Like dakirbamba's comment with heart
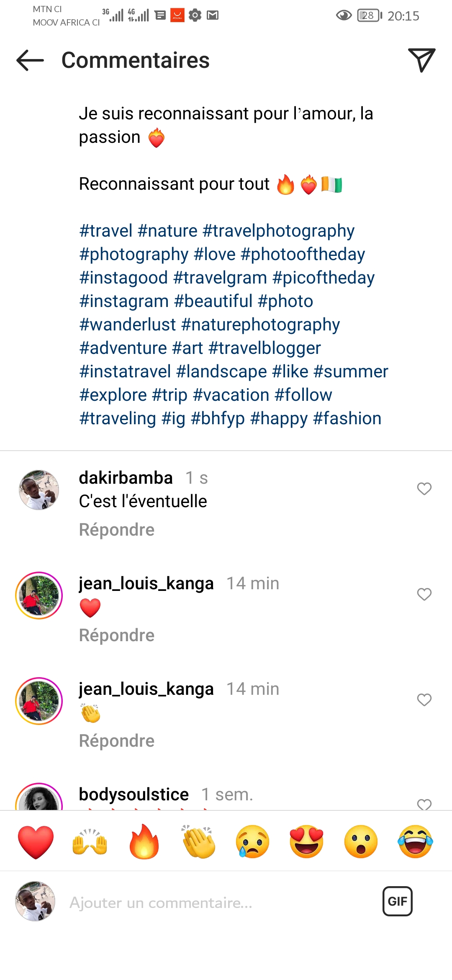The height and width of the screenshot is (980, 452). pyautogui.click(x=424, y=489)
